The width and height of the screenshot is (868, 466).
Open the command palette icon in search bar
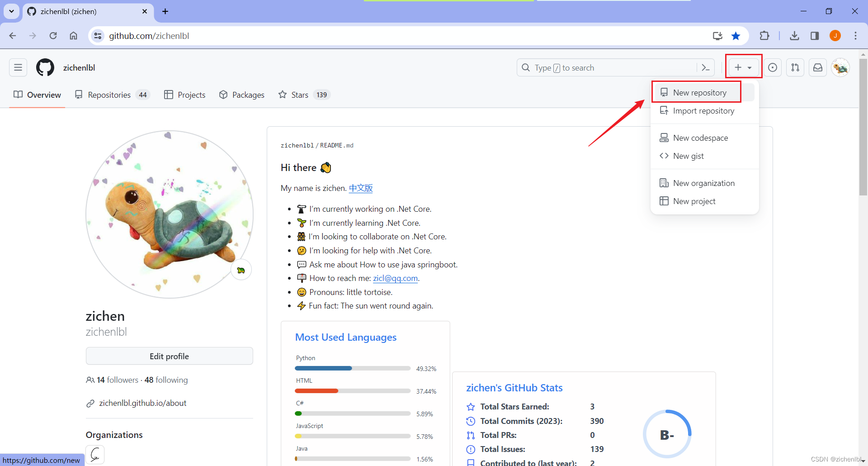705,67
